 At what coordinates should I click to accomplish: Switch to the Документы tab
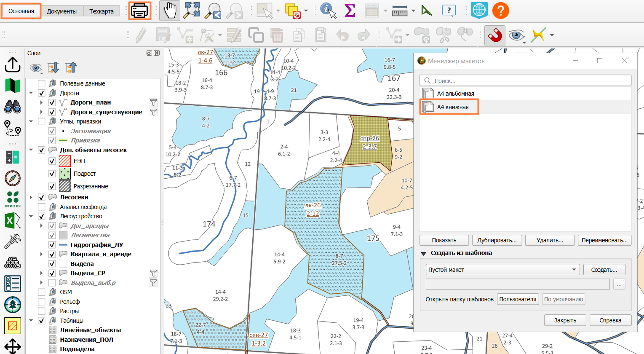pos(62,11)
